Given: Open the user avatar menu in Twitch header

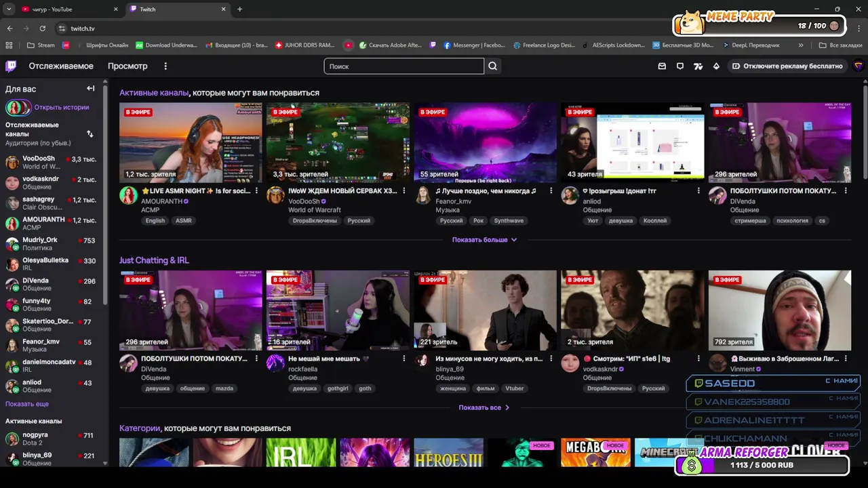Looking at the screenshot, I should [x=859, y=66].
